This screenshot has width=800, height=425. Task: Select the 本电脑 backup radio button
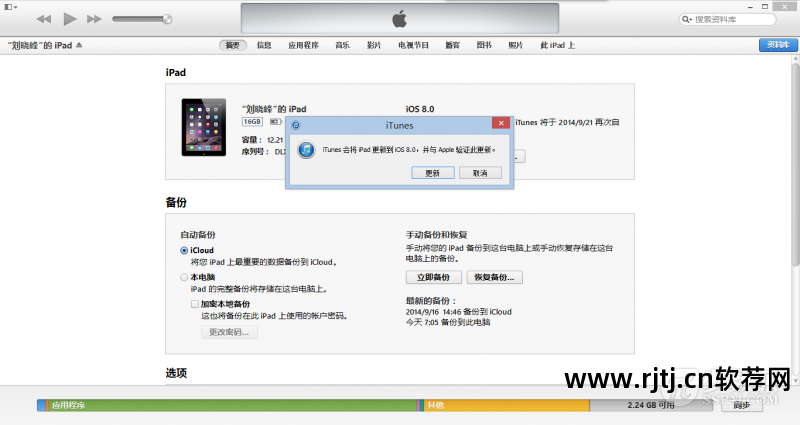coord(184,278)
